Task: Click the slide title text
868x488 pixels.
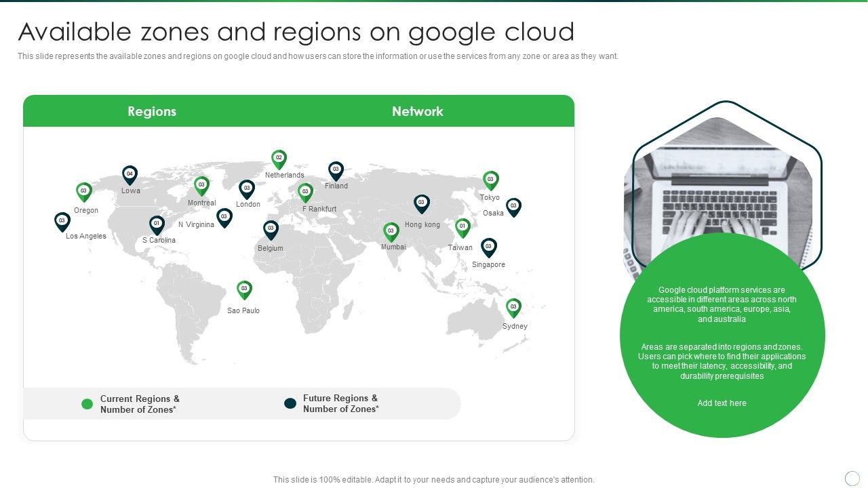Action: [296, 32]
